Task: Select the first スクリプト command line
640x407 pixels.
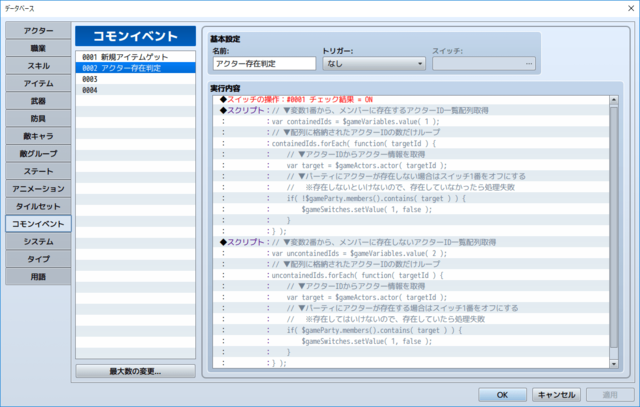Action: point(411,110)
